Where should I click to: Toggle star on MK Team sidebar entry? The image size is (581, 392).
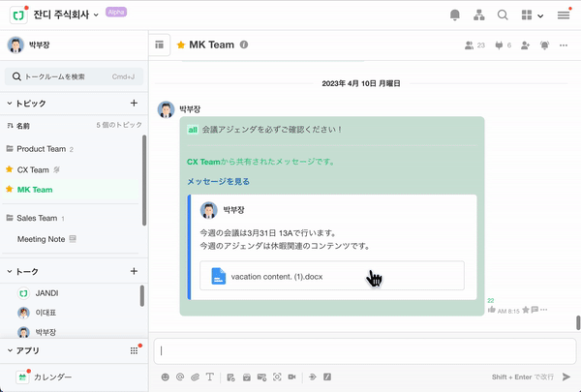(x=10, y=189)
